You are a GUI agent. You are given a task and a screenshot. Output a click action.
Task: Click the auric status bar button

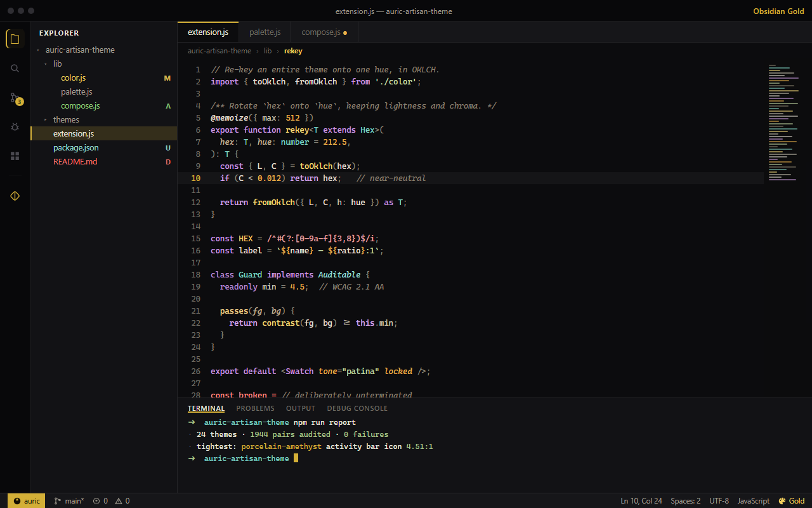click(27, 501)
